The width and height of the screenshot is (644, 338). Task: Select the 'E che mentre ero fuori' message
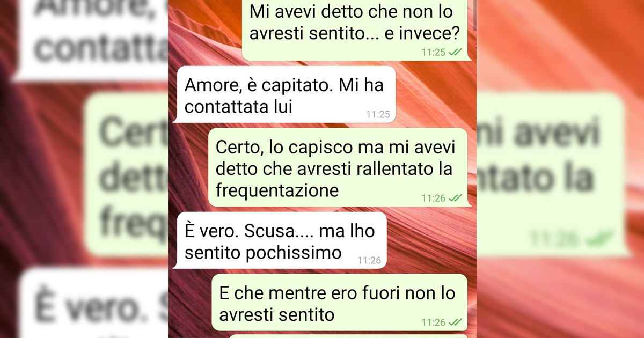[340, 303]
